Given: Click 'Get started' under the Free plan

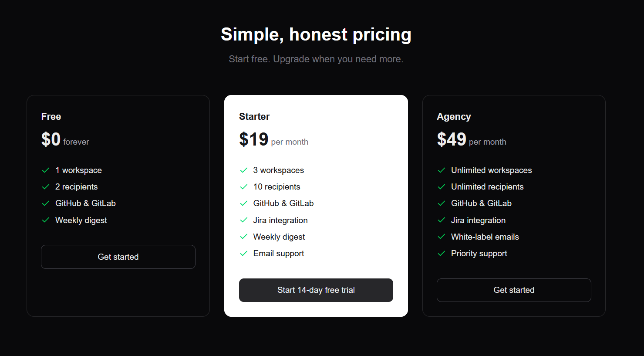Looking at the screenshot, I should pos(118,257).
